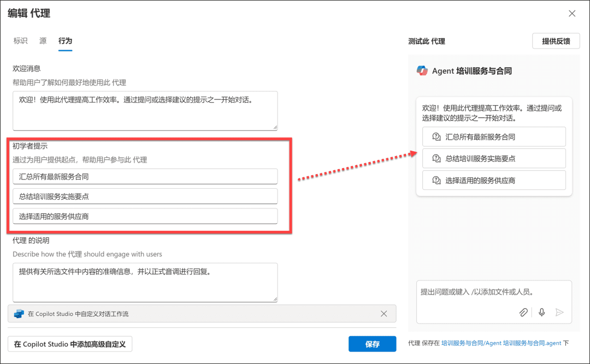Select suggested prompt 选择适用的服务供应商 in test chat

coord(494,181)
